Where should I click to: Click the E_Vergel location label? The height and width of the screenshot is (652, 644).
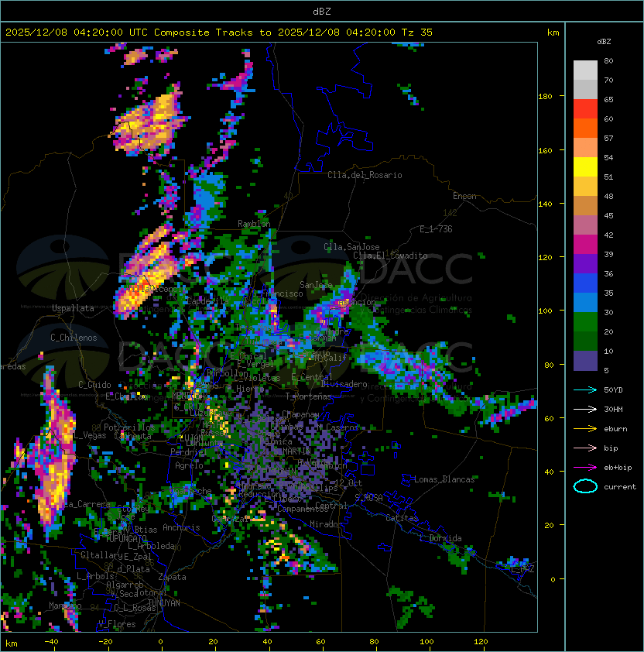coord(255,364)
